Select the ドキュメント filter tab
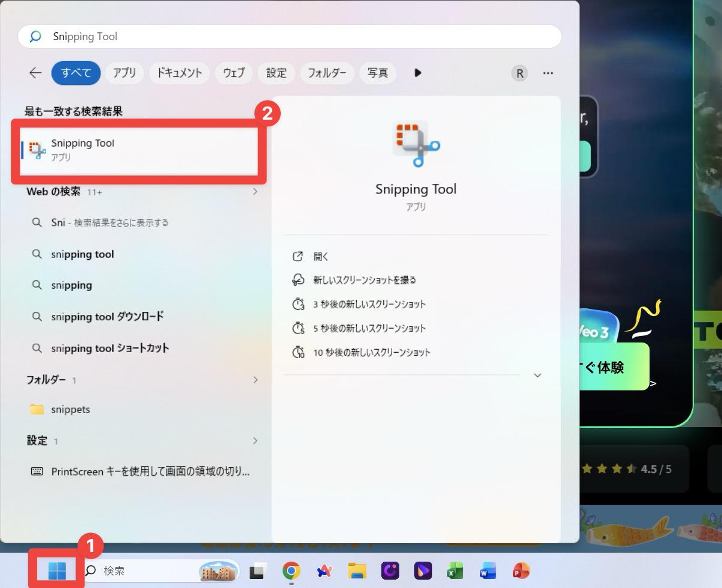The height and width of the screenshot is (588, 722). pos(180,73)
